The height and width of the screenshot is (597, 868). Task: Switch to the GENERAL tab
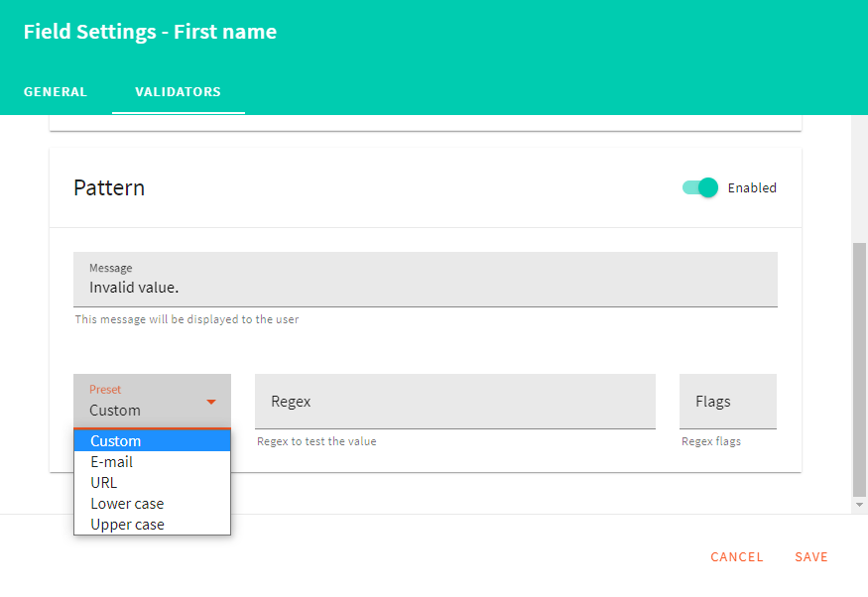pyautogui.click(x=55, y=91)
